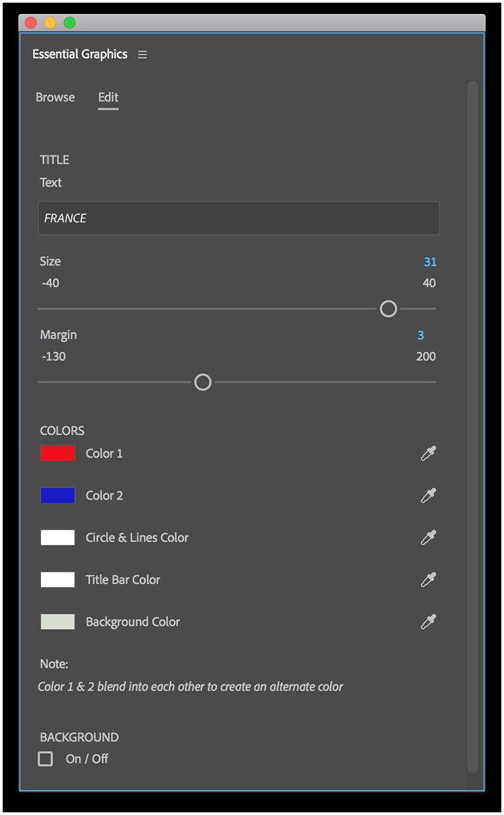
Task: Adjust the Size slider handle
Action: coord(388,308)
